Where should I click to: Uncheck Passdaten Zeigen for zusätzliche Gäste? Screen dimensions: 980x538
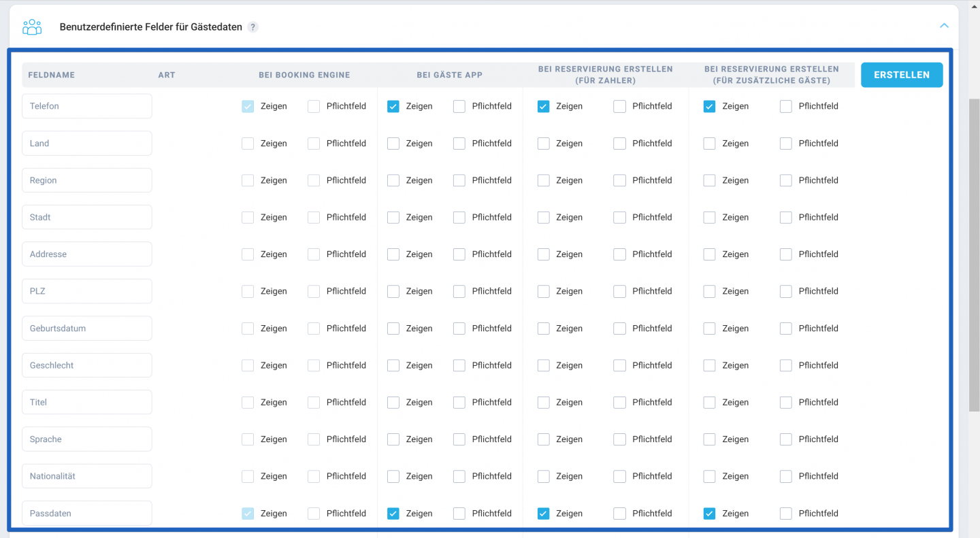point(709,514)
